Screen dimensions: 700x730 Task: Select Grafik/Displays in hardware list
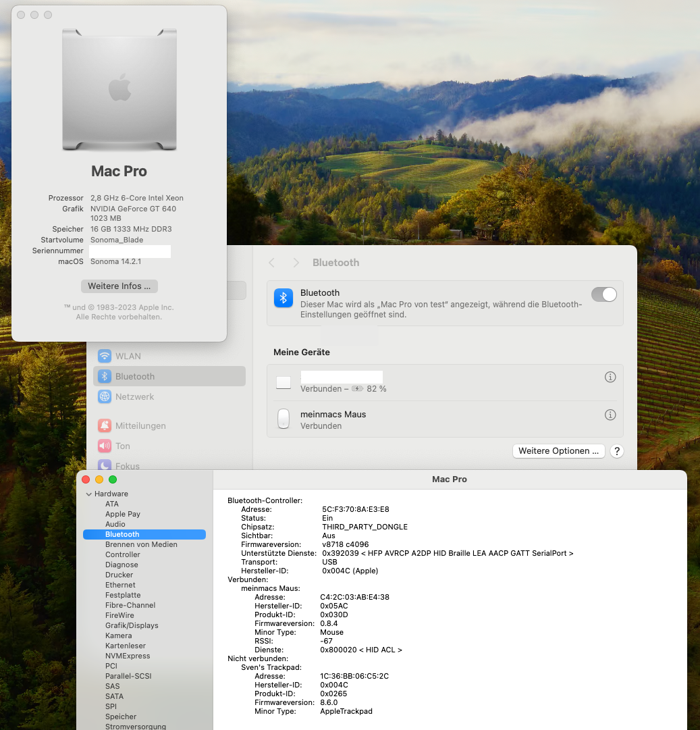tap(132, 626)
